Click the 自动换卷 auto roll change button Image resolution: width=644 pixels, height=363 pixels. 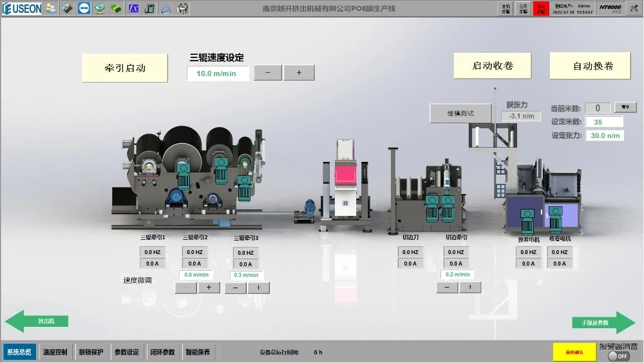pos(590,66)
